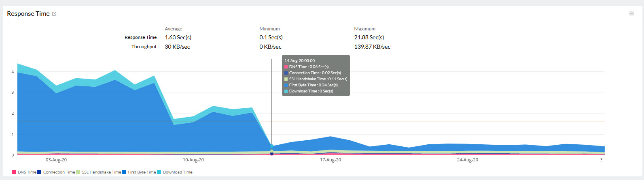Click the average Response Time 1.63 Sec(s) value
Viewport: 644px width, 180px height.
[x=178, y=37]
